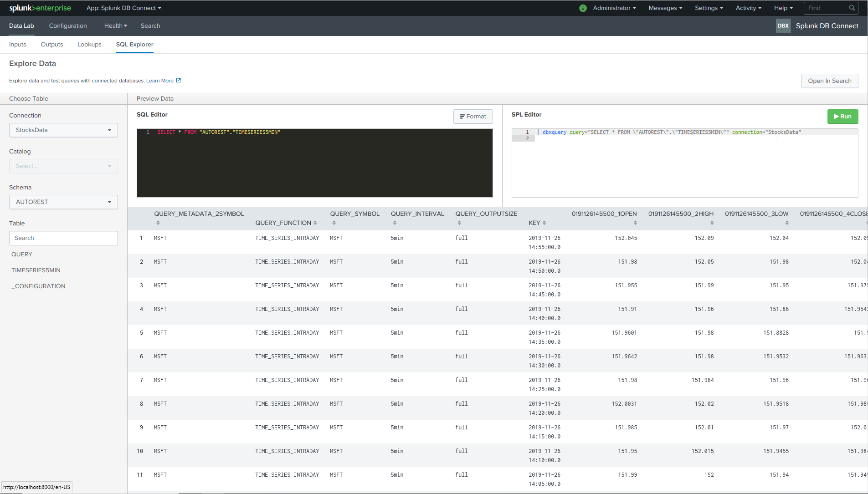Viewport: 868px width, 494px height.
Task: Sort the KEY column using its arrows
Action: (544, 223)
